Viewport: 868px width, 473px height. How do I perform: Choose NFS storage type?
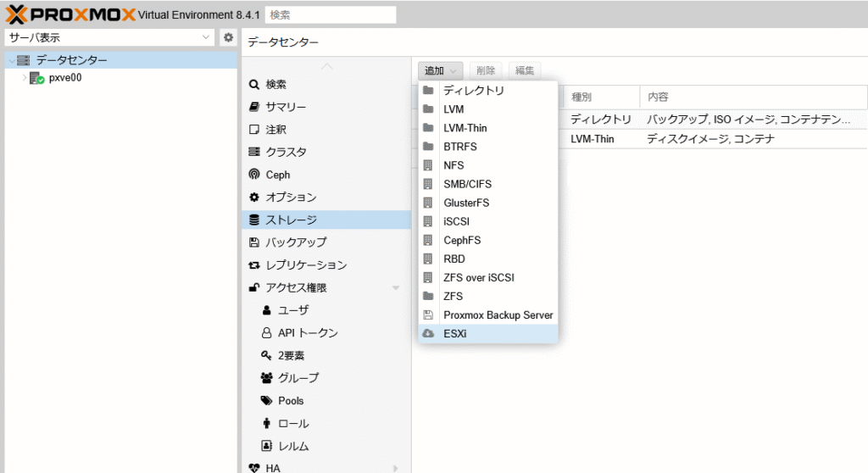pyautogui.click(x=488, y=165)
